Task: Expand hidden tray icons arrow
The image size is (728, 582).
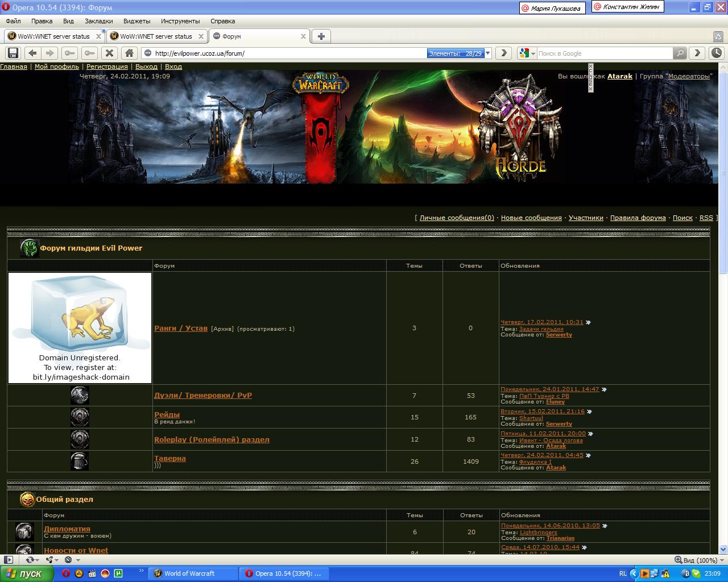Action: (635, 573)
